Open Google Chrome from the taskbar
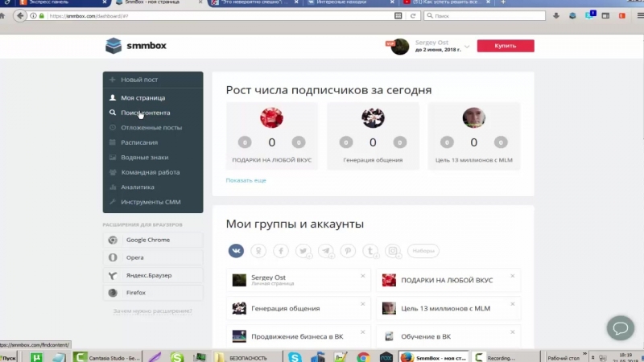This screenshot has height=362, width=644. coord(363,357)
